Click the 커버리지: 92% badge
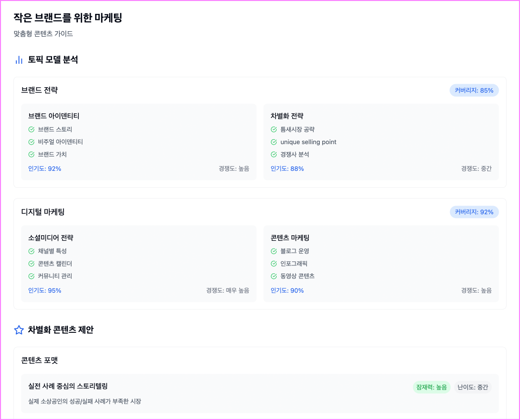520x420 pixels. [474, 212]
